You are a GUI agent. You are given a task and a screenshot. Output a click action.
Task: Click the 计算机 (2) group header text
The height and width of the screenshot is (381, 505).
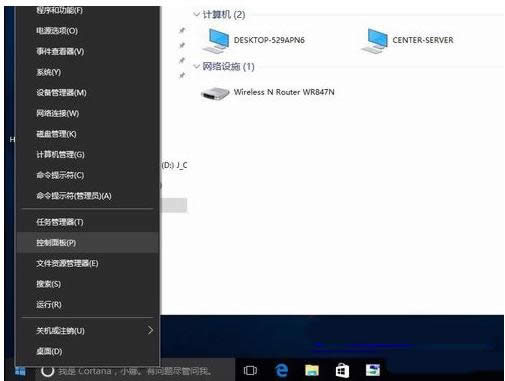224,15
